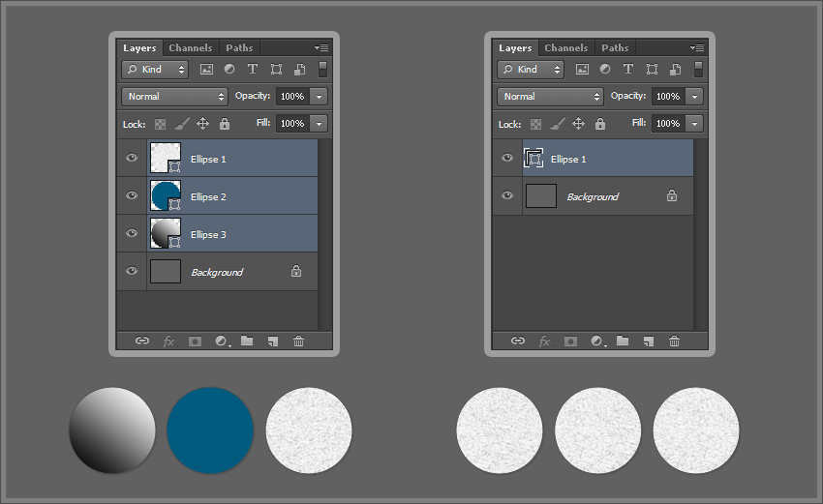
Task: Open Fill slider arrow in left panel
Action: (x=320, y=124)
